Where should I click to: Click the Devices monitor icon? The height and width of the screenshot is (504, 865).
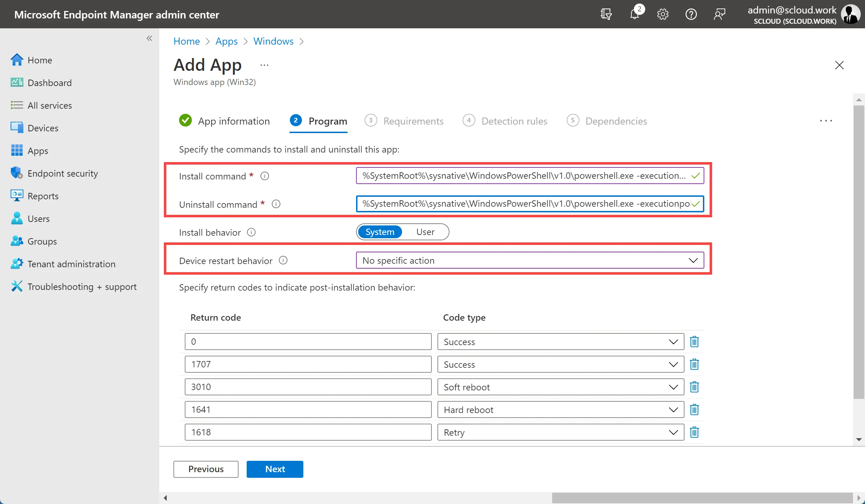point(17,128)
